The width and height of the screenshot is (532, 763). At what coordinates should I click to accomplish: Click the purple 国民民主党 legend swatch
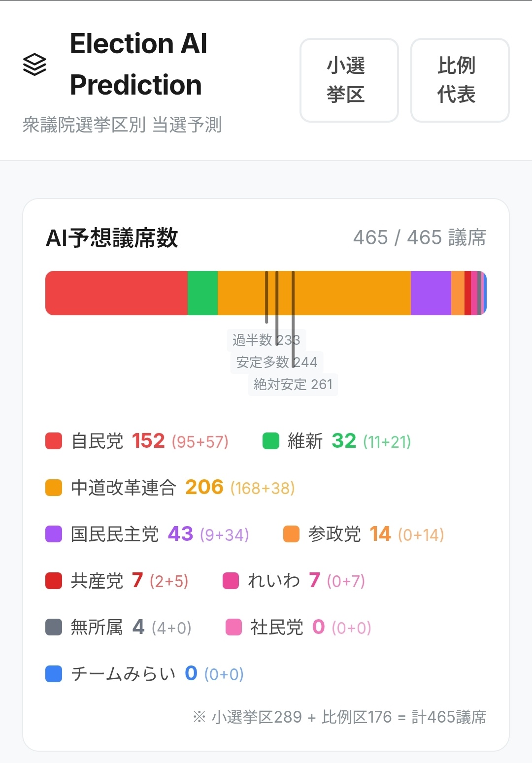pos(54,534)
